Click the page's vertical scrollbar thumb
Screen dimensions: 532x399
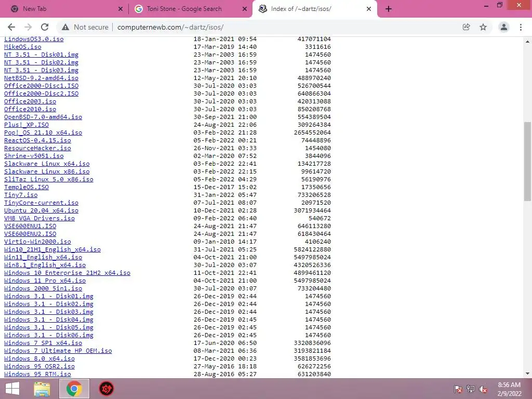[x=527, y=161]
